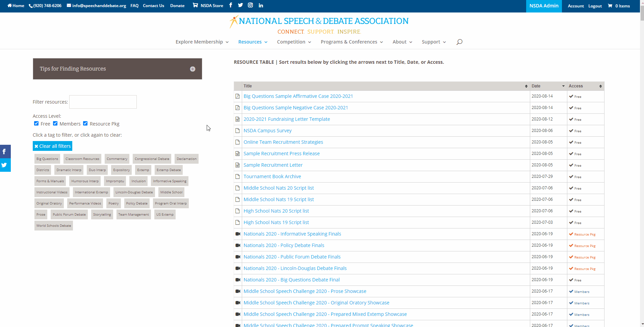This screenshot has width=644, height=327.
Task: Click the Facebook icon in top bar
Action: click(x=231, y=5)
